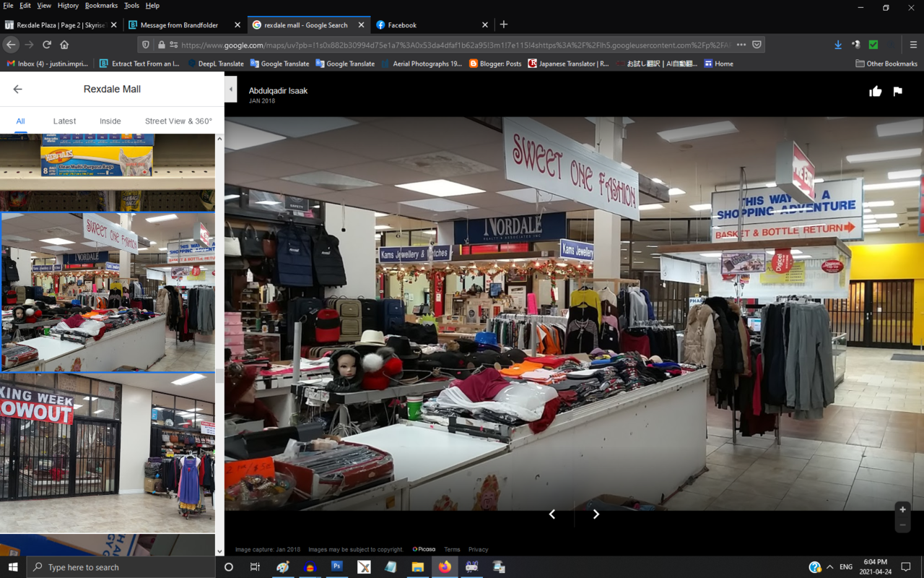924x578 pixels.
Task: Select the Blowout sale storefront thumbnail
Action: pos(108,452)
